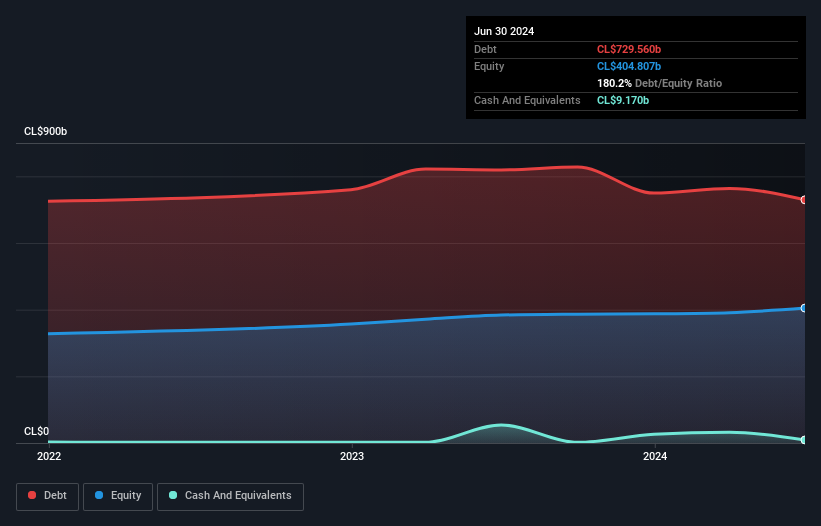Click the CL$0 y-axis label

(x=36, y=431)
